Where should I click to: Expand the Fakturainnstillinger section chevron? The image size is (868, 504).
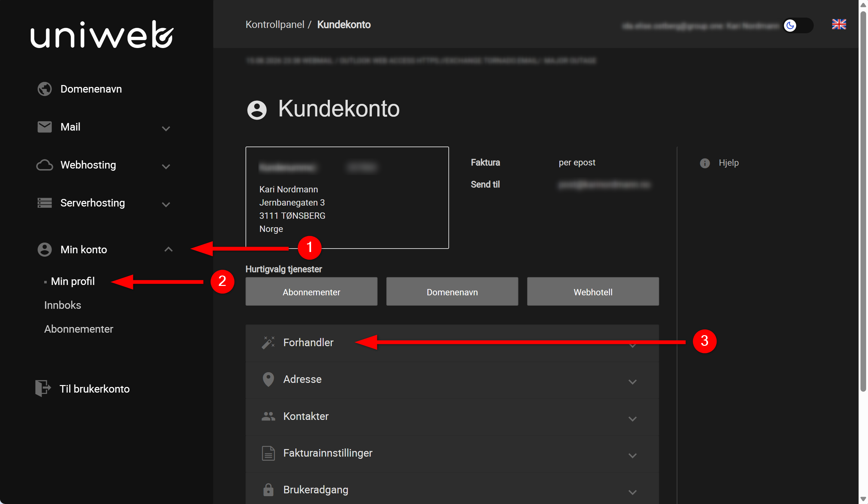[632, 456]
